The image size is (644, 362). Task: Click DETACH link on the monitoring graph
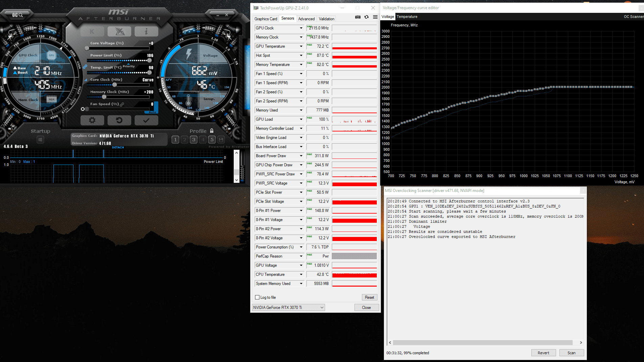coord(118,147)
